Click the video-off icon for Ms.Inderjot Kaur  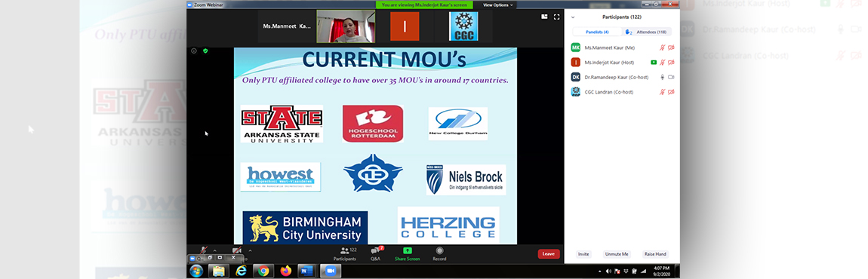click(x=671, y=63)
